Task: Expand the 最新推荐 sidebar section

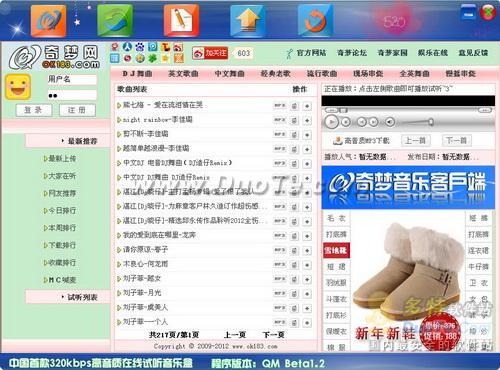Action: pos(82,141)
